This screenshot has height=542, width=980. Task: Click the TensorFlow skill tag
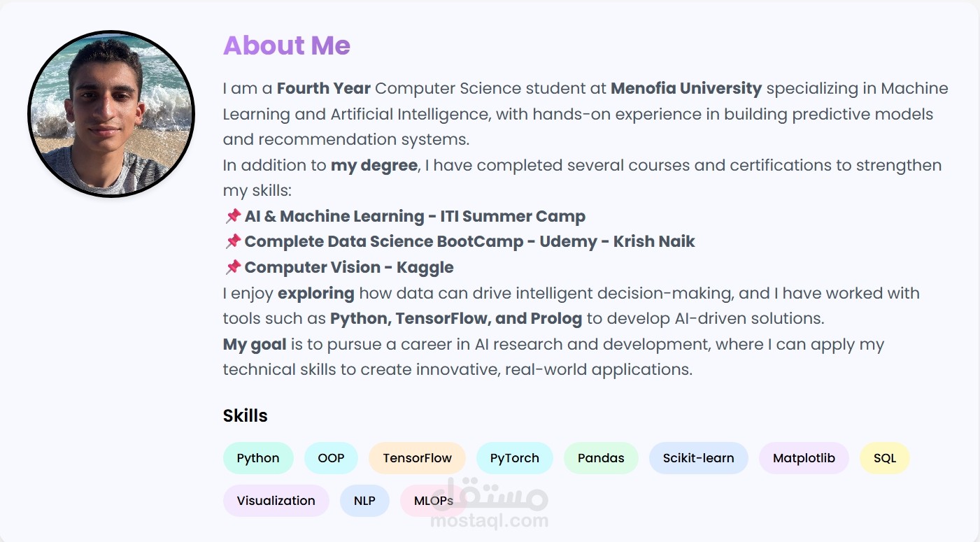pyautogui.click(x=417, y=458)
